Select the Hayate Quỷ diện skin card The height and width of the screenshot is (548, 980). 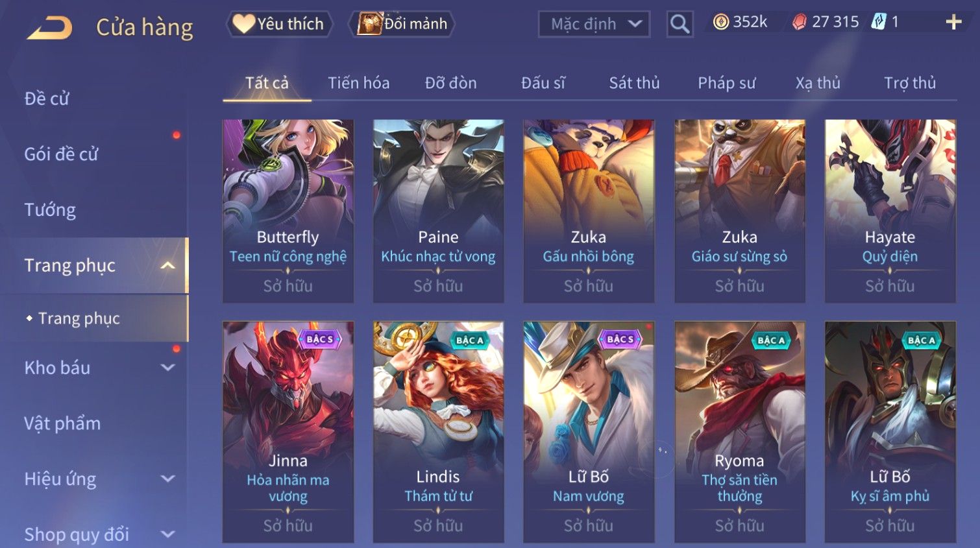click(890, 211)
